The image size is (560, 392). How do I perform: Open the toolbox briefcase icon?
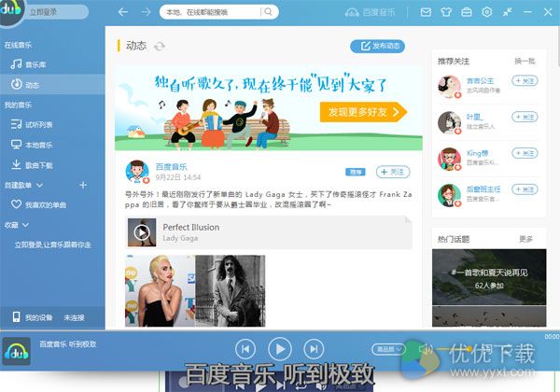click(x=467, y=12)
